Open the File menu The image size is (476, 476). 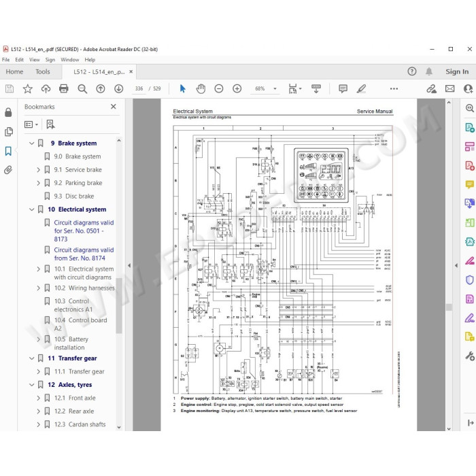[x=5, y=60]
